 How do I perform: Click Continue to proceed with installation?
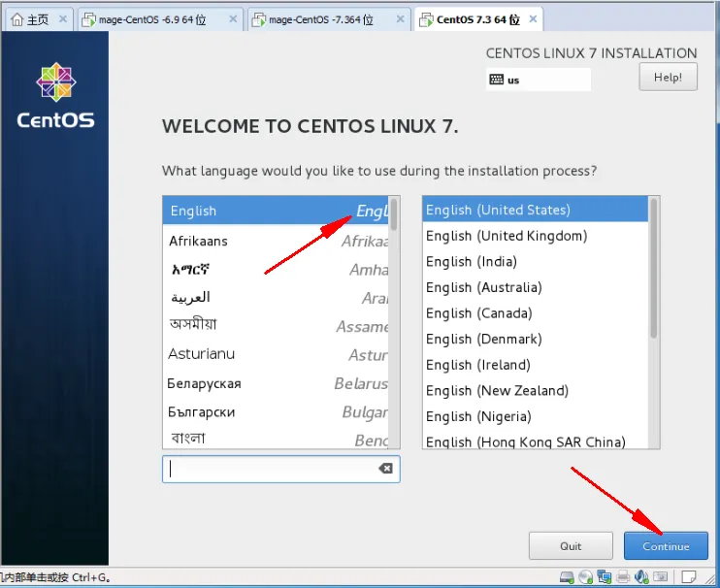666,545
